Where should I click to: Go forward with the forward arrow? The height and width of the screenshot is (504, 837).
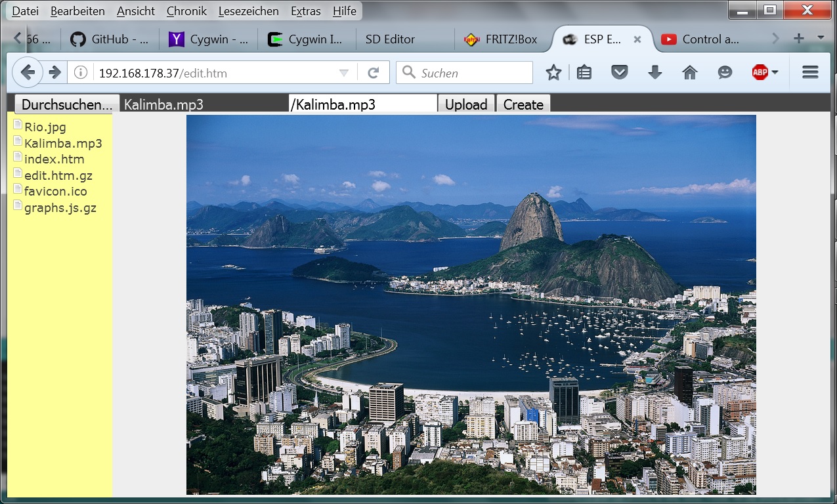point(56,72)
